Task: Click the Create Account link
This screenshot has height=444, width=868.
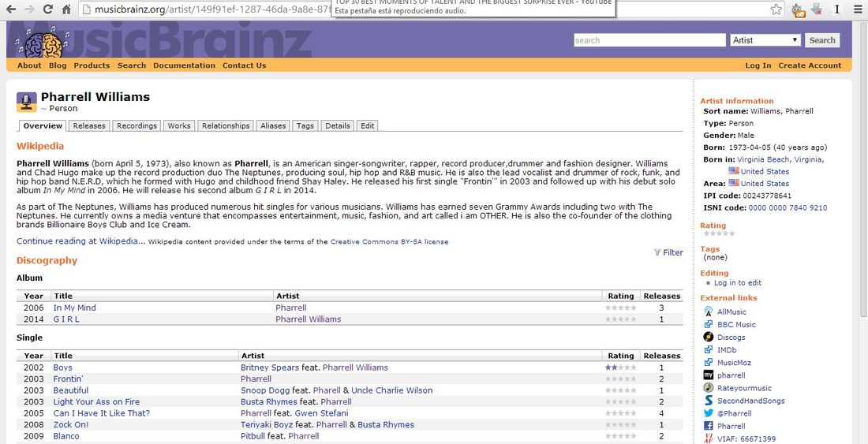Action: pos(810,65)
